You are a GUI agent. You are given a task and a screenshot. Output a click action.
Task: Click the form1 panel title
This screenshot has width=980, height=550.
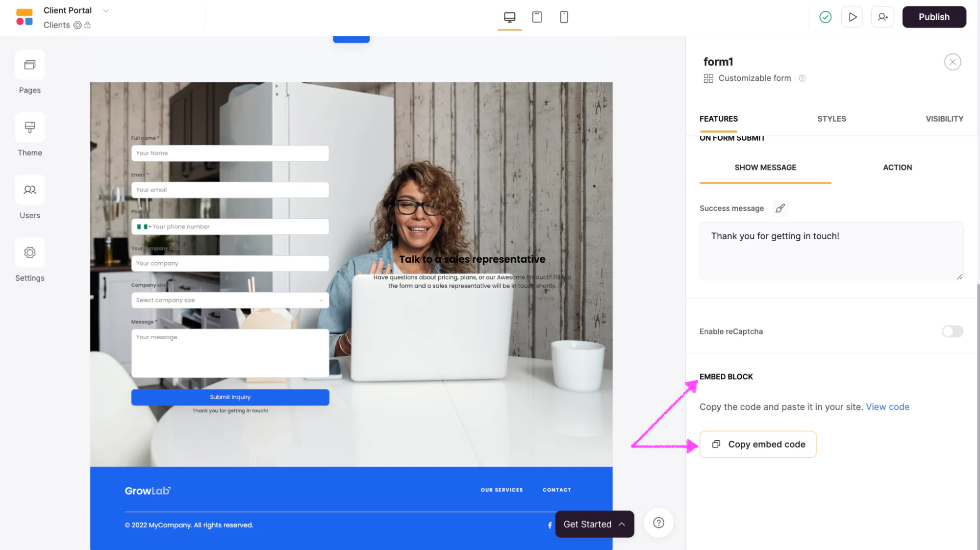point(718,62)
